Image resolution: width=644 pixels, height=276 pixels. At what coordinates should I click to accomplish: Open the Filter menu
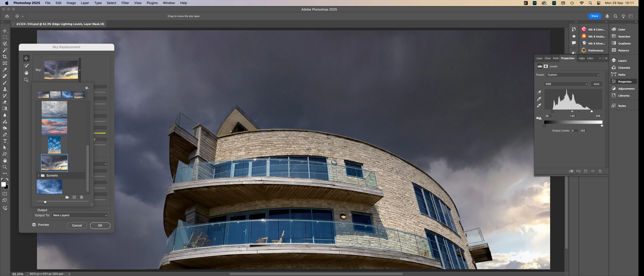coord(125,3)
